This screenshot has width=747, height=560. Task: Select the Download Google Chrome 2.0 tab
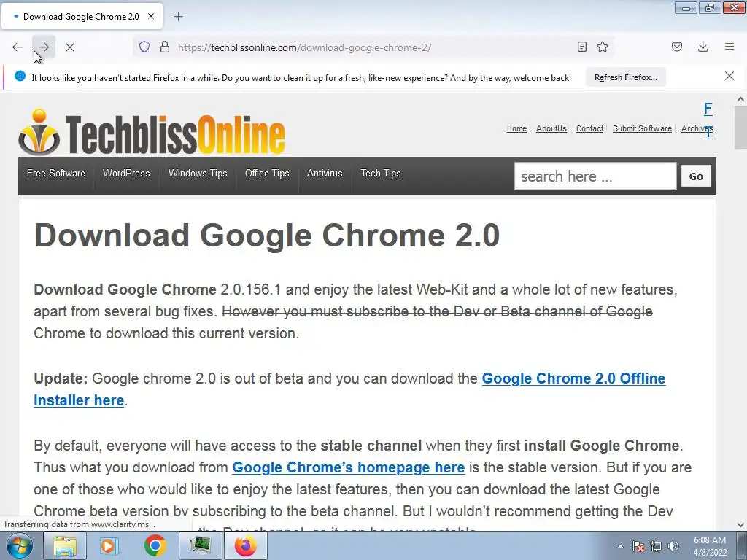82,16
